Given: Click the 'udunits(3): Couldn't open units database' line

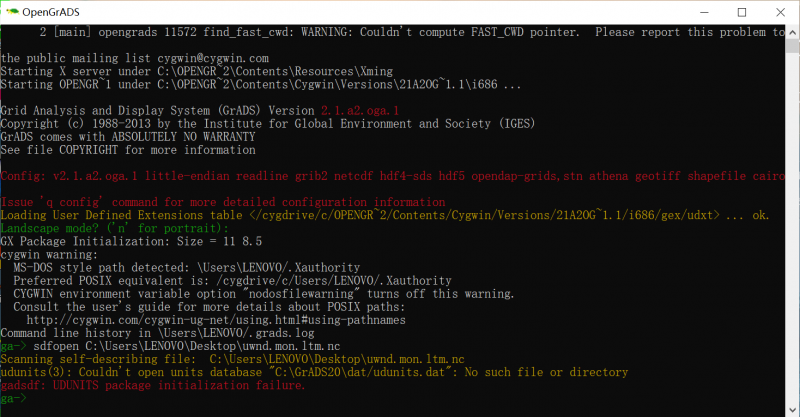Looking at the screenshot, I should pyautogui.click(x=314, y=372).
